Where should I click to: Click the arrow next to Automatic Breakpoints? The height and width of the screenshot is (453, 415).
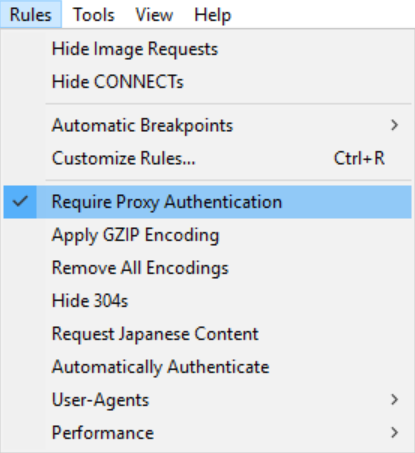pyautogui.click(x=394, y=125)
